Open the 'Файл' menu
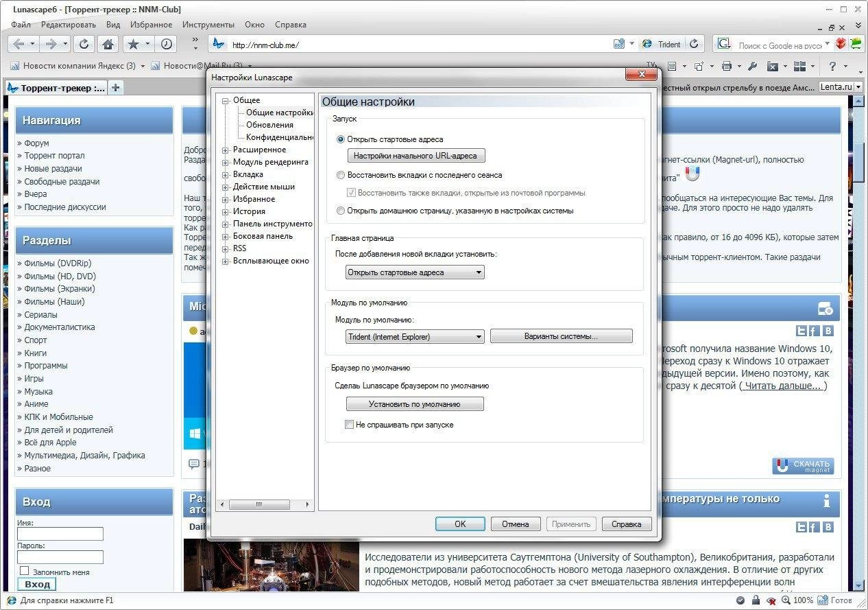This screenshot has width=868, height=610. pos(21,24)
